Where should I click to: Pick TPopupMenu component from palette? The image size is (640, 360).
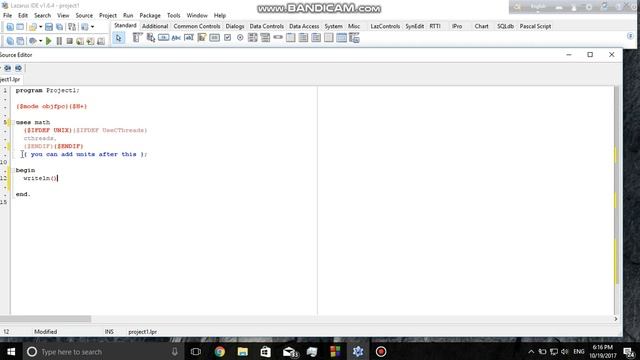click(x=151, y=38)
